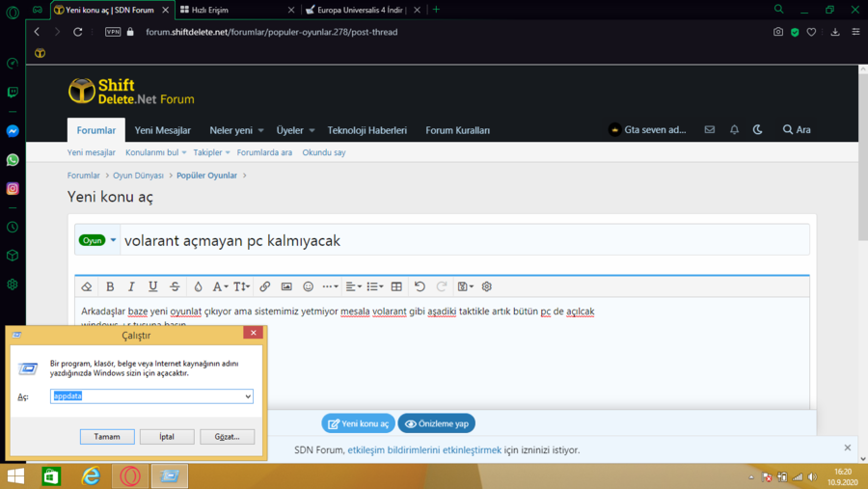868x489 pixels.
Task: Toggle underline formatting in editor toolbar
Action: (152, 286)
